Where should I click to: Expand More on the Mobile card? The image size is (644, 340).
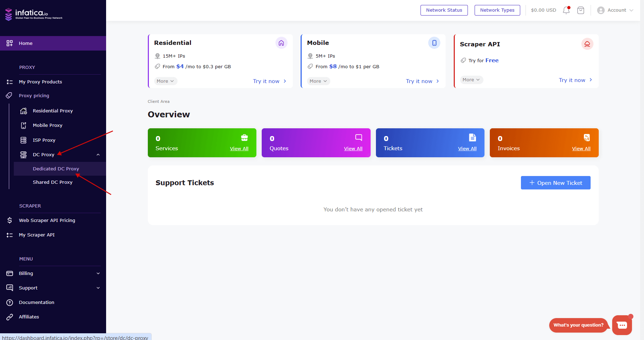pyautogui.click(x=318, y=81)
